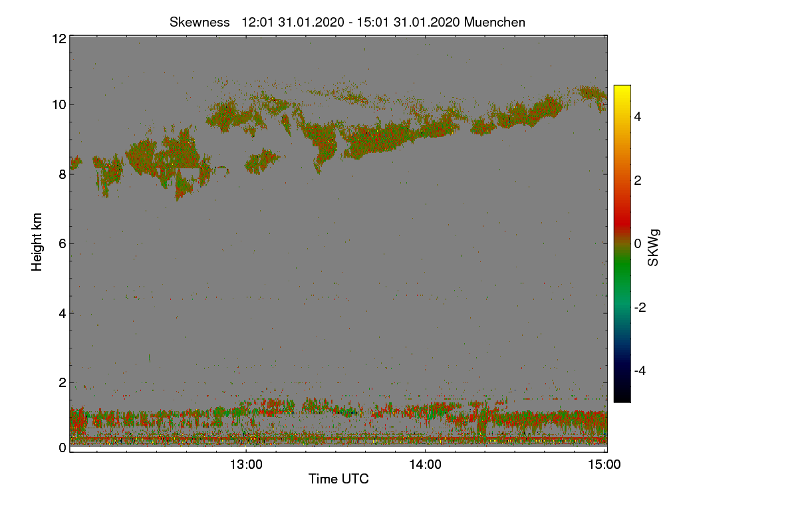Image resolution: width=798 pixels, height=532 pixels.
Task: Click the colorbar tick label 2
Action: coord(637,180)
